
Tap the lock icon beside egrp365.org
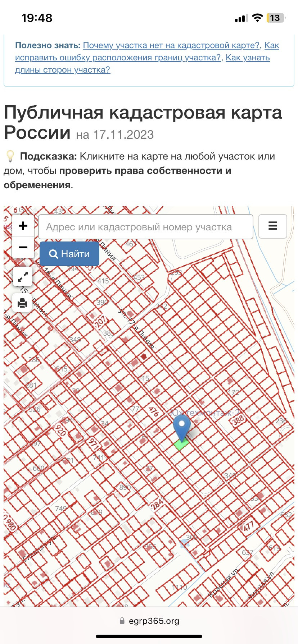point(122,621)
